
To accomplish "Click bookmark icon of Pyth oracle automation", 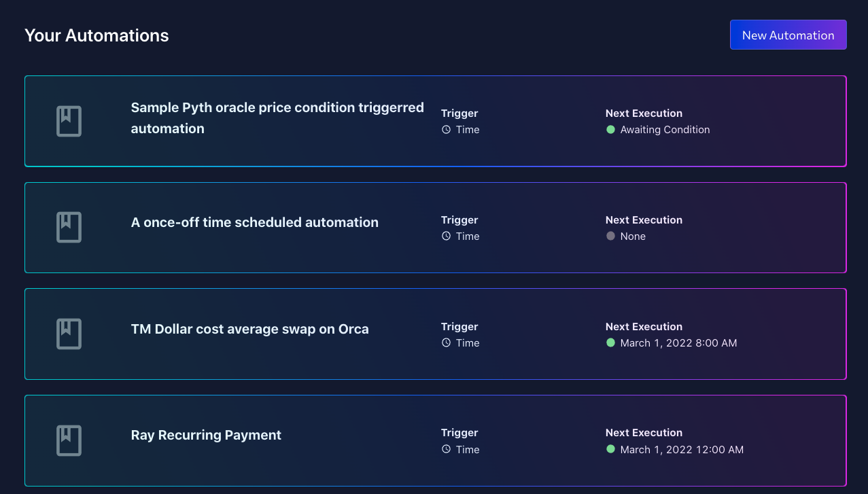I will coord(69,121).
